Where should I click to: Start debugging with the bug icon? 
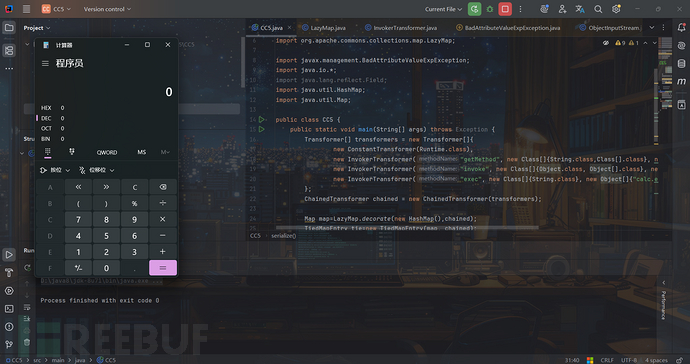[489, 9]
